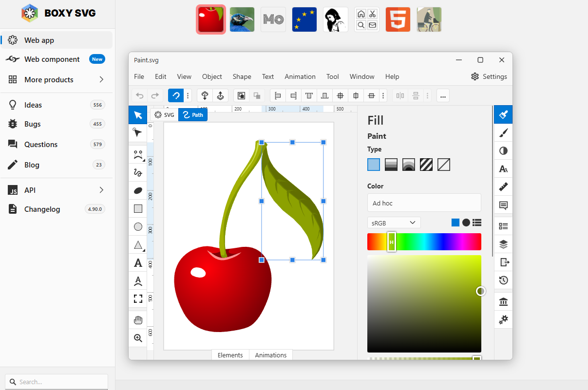Open the Layers panel icon

pyautogui.click(x=503, y=244)
